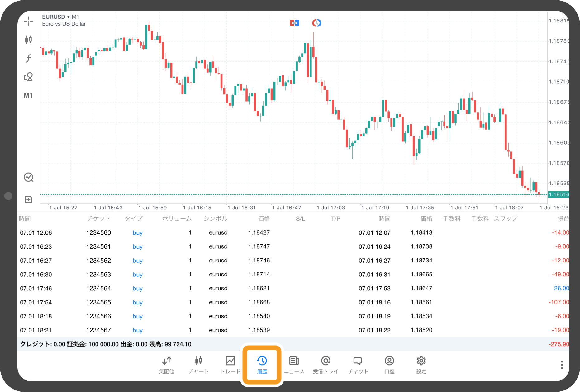Click the red and blue flag marker
Image resolution: width=580 pixels, height=392 pixels.
click(294, 23)
